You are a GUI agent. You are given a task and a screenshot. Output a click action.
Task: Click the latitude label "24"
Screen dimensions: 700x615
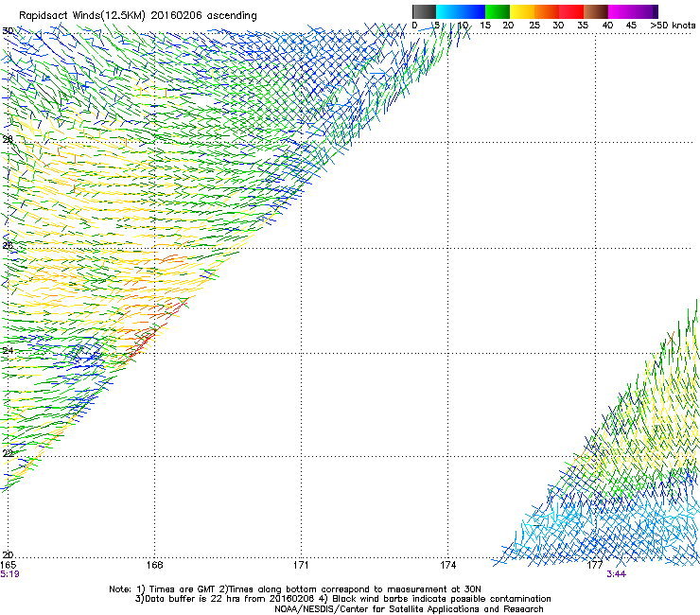pos(8,351)
